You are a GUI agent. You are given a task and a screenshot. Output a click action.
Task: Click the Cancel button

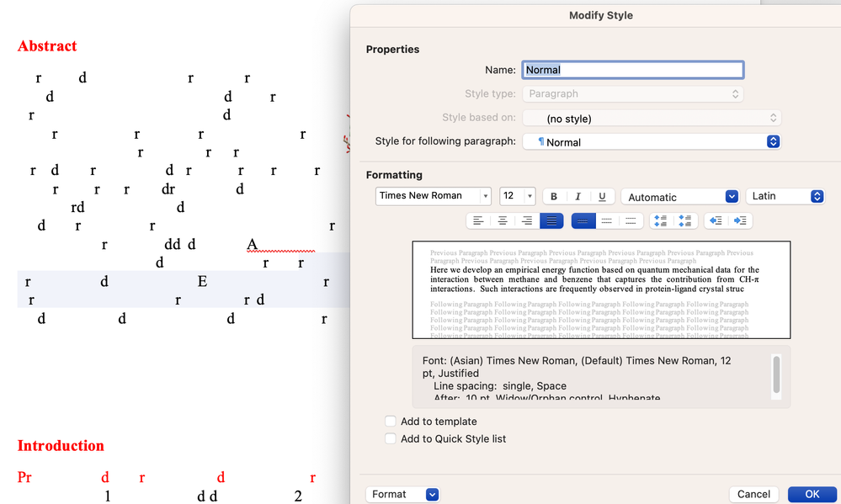753,495
